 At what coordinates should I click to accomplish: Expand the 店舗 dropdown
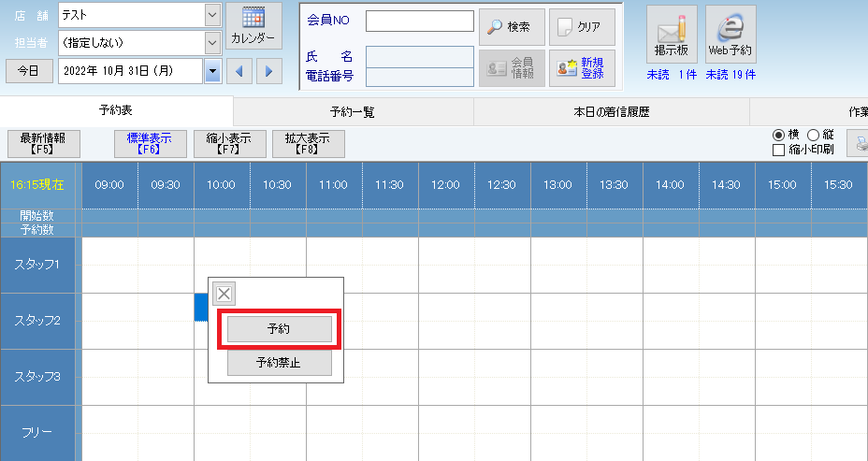[212, 15]
